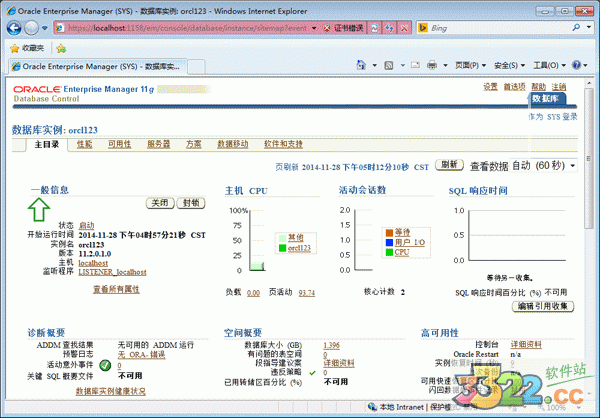Viewport: 600px width, 418px height.
Task: Click the 启动 status link
Action: 86,225
